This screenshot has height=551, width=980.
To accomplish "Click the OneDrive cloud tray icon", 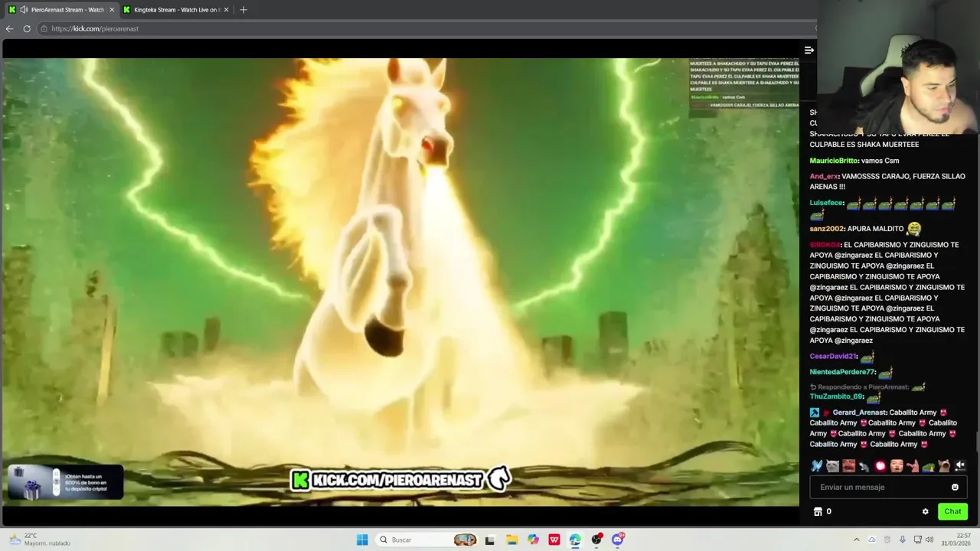I will [x=872, y=540].
